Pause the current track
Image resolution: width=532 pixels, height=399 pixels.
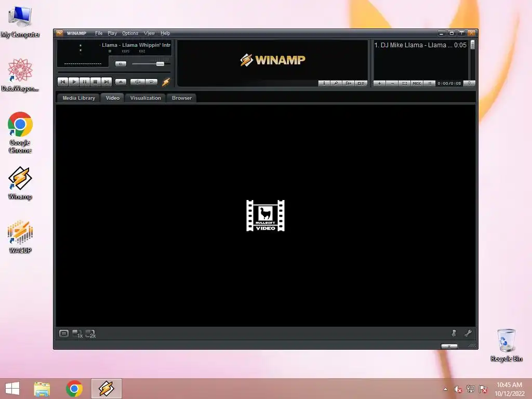point(85,82)
